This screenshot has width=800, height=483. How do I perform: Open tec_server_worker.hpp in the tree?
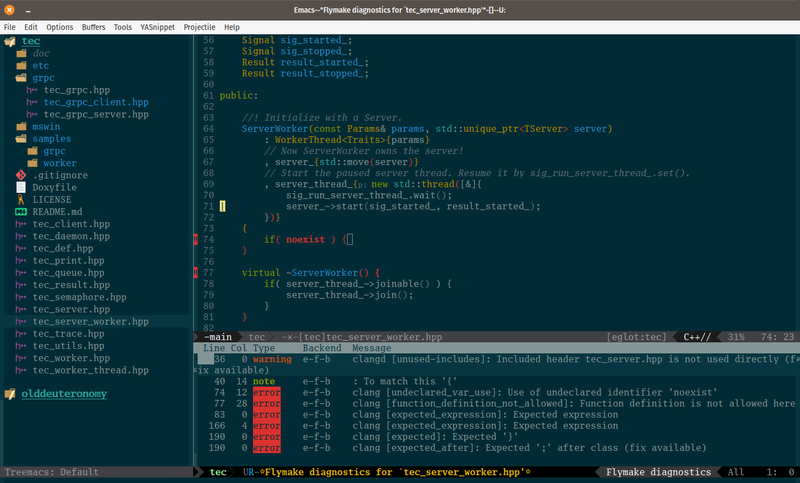click(90, 321)
